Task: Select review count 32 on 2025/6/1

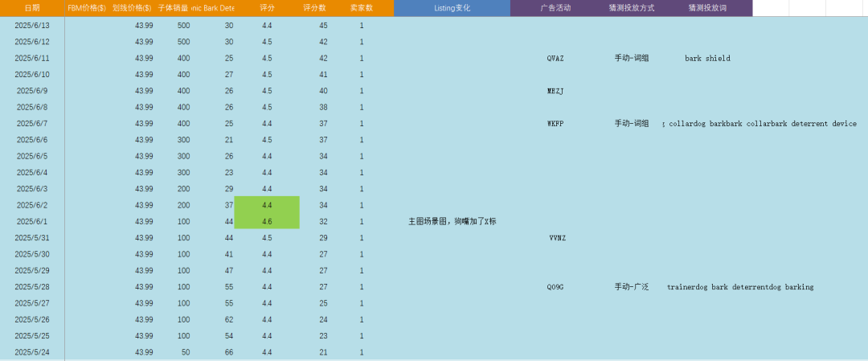Action: pyautogui.click(x=323, y=221)
